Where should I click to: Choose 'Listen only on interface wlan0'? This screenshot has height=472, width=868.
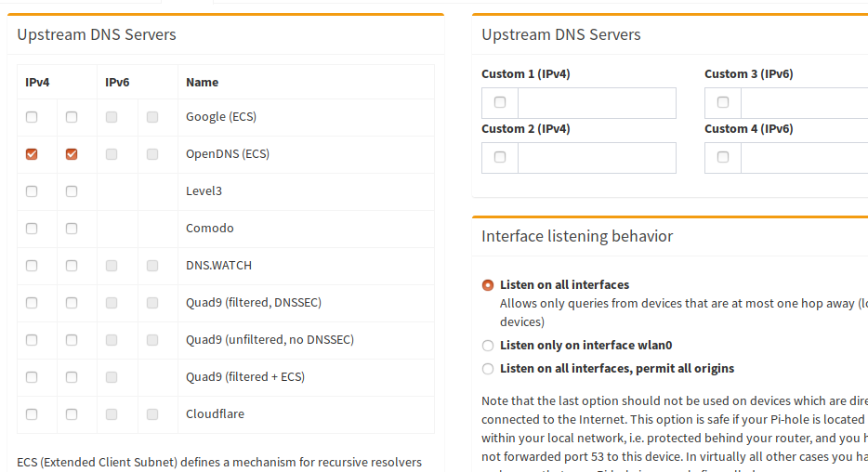488,346
